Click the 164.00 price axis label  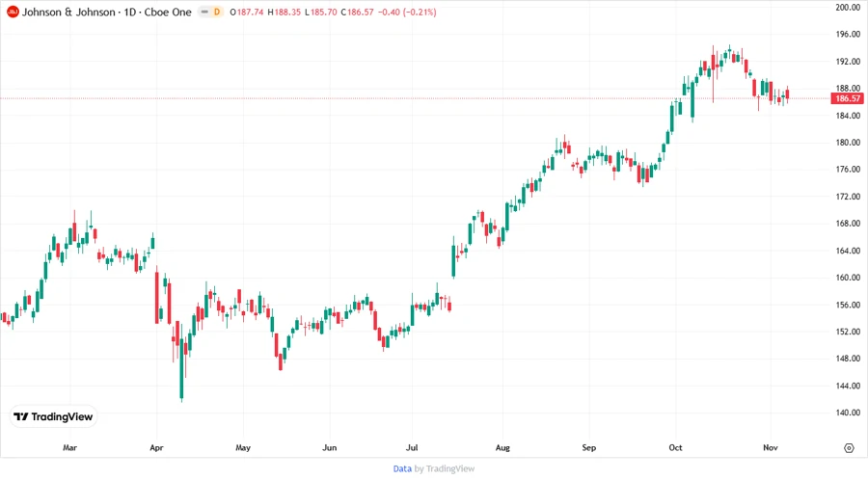coord(848,251)
